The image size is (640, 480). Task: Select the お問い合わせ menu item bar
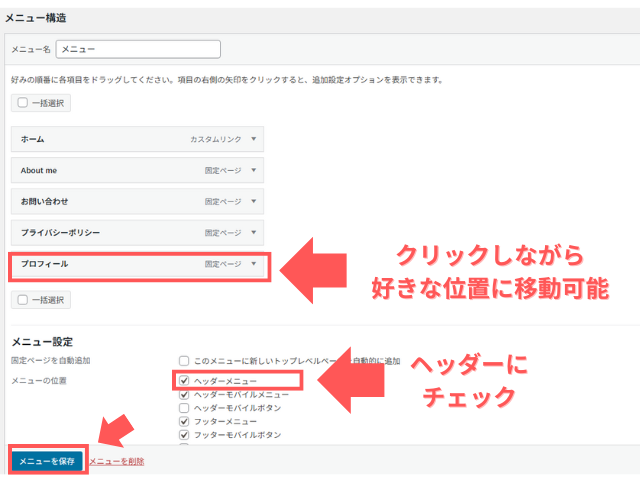pos(100,202)
